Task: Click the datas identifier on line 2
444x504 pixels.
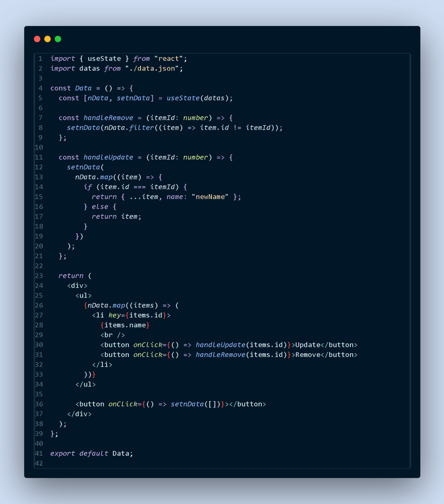Action: pyautogui.click(x=90, y=68)
